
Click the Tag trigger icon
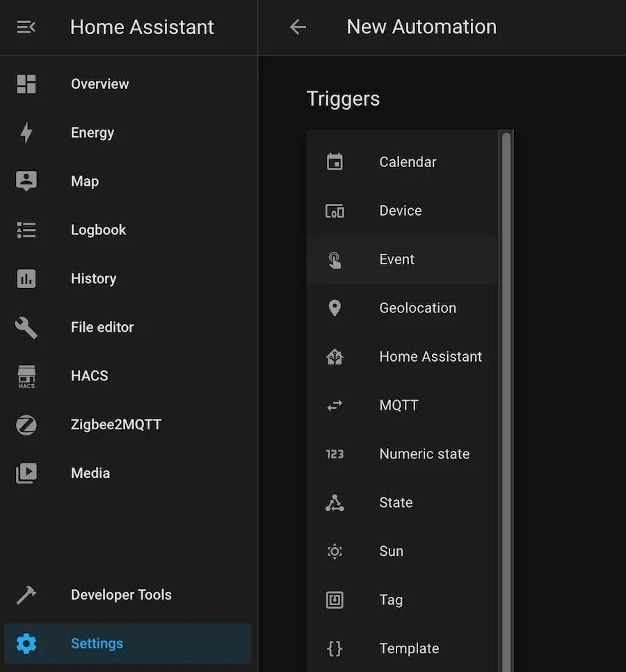335,600
